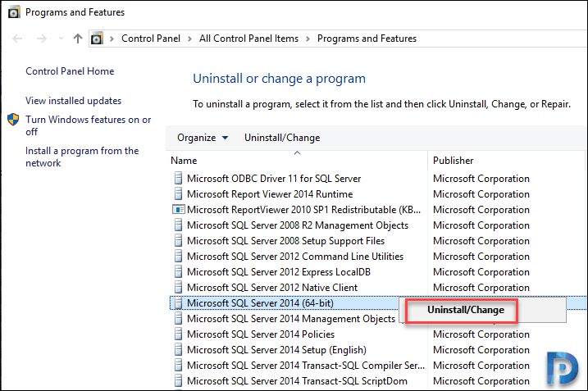Select Microsoft ODBC Driver 11 for SQL Server
Screen dimensions: 588x391
click(x=274, y=179)
